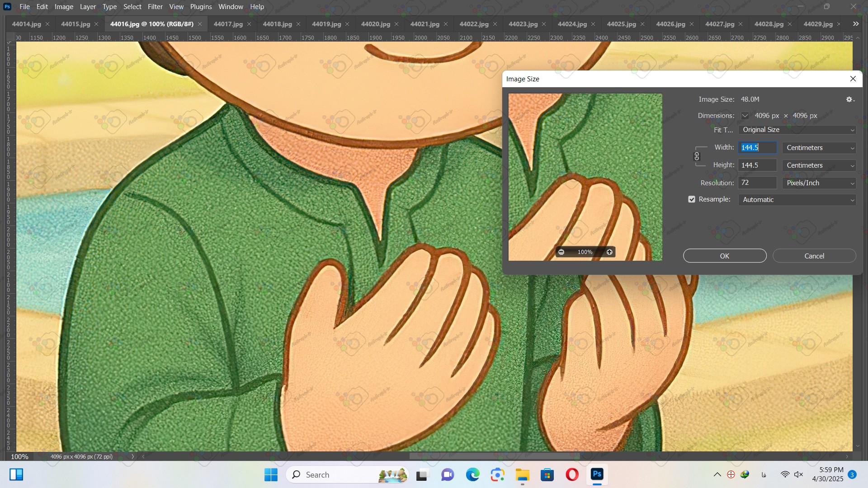Open the Plugins menu
Viewport: 868px width, 488px height.
point(201,7)
